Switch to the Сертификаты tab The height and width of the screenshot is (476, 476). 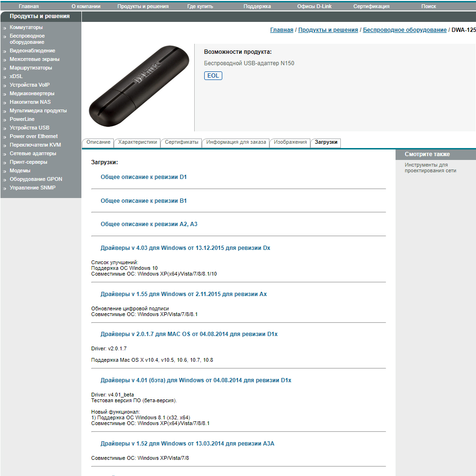[x=181, y=142]
